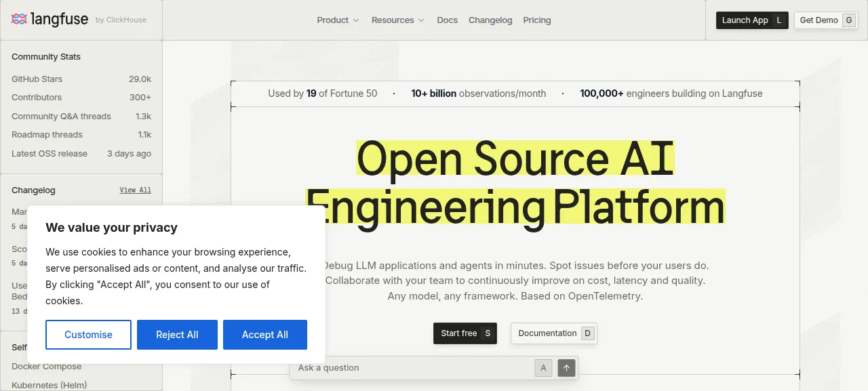The width and height of the screenshot is (868, 391).
Task: Click the L key badge on Launch App
Action: point(778,20)
